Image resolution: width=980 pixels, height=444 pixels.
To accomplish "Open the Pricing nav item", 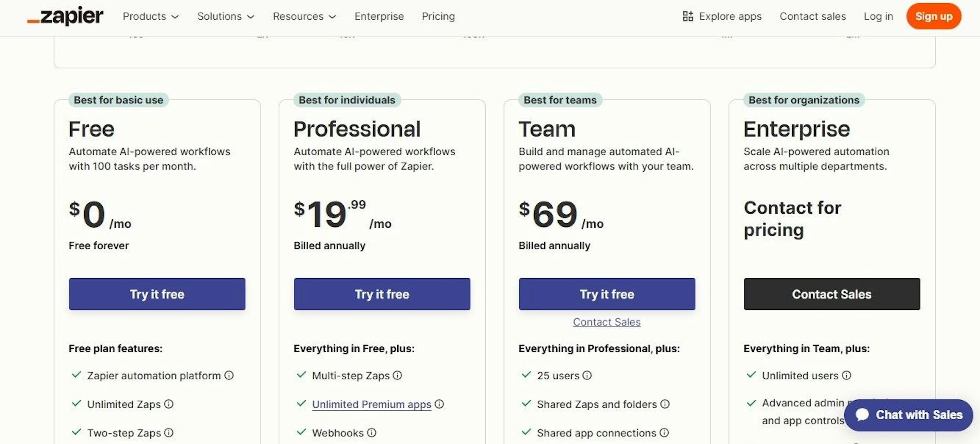I will [x=438, y=16].
